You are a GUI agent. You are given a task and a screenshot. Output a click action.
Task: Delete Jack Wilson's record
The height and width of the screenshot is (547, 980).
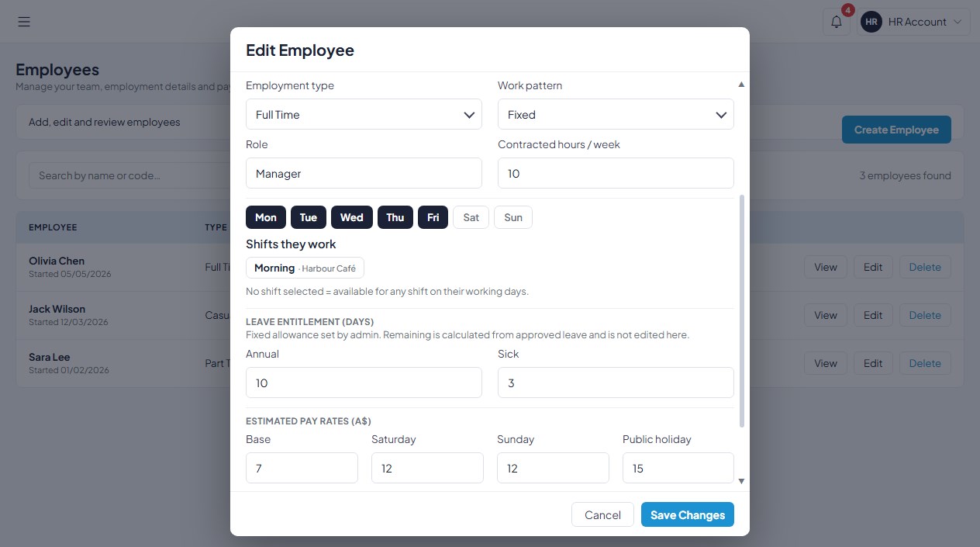pos(925,315)
